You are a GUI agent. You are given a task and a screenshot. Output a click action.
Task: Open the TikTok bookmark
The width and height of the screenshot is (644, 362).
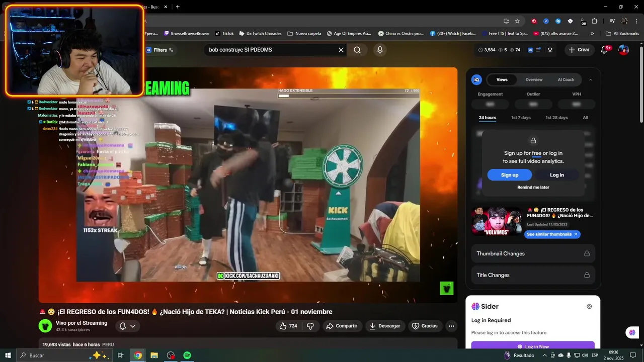click(224, 34)
